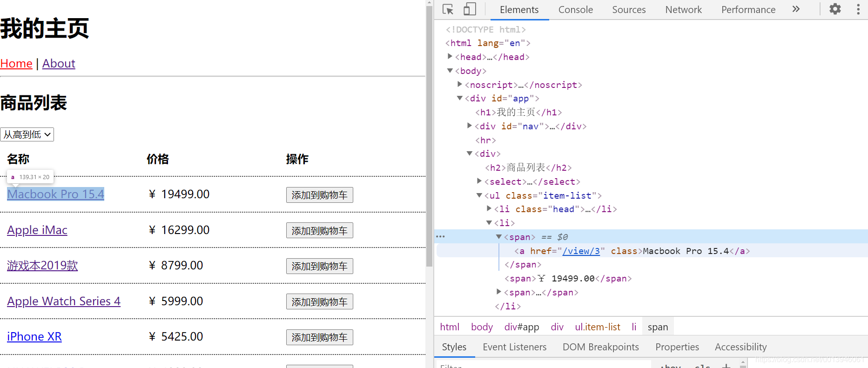Select body in the breadcrumb bar
The image size is (868, 368).
(482, 327)
